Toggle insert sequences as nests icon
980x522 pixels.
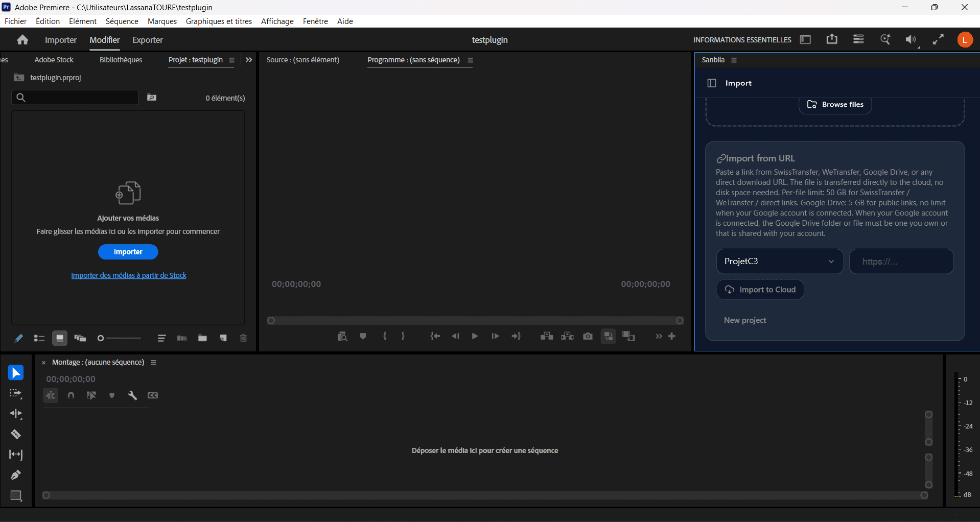[x=51, y=395]
